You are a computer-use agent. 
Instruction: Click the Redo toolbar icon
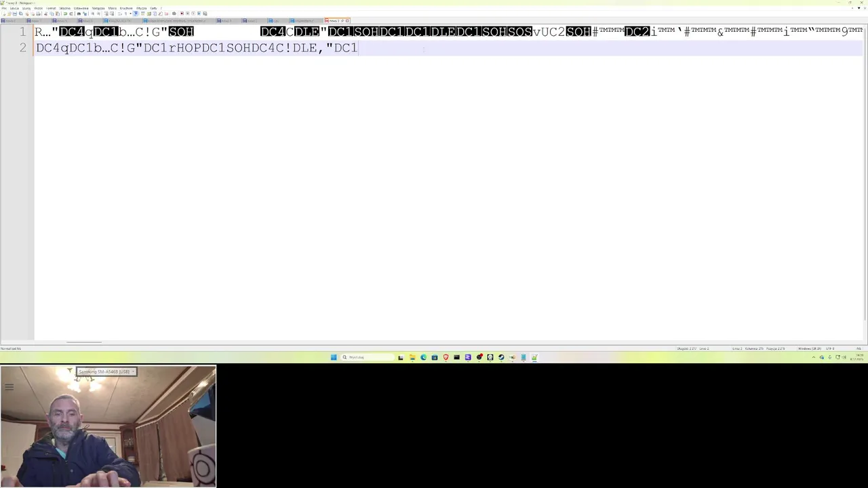click(x=71, y=14)
